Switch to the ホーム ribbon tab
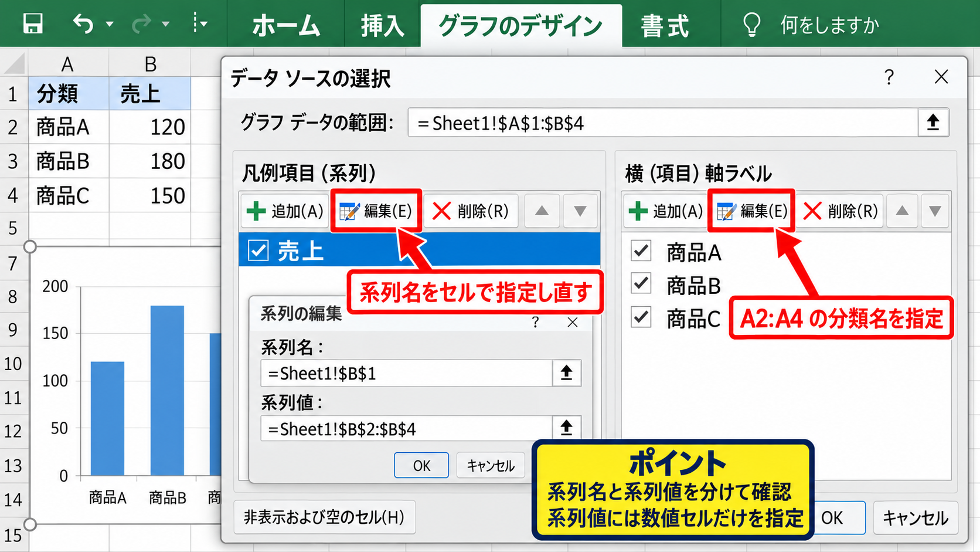The height and width of the screenshot is (552, 980). (x=286, y=25)
